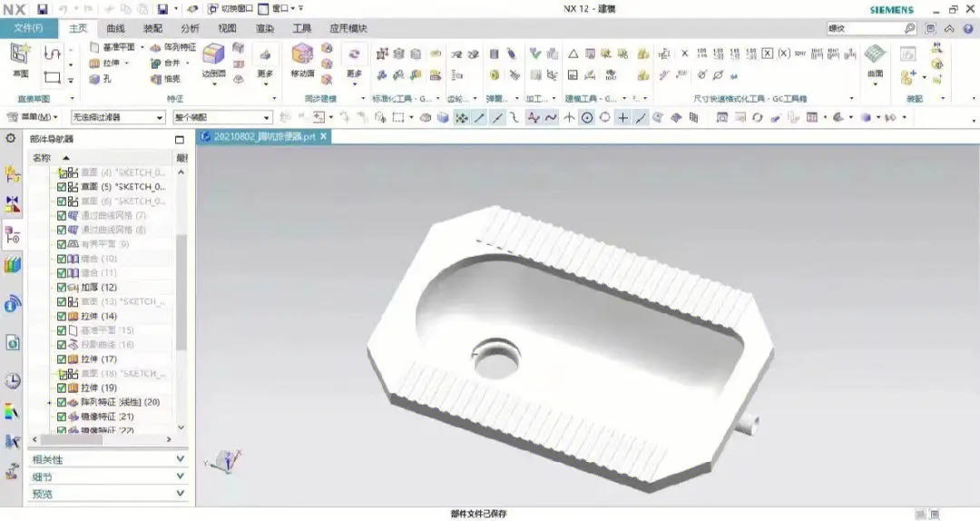The width and height of the screenshot is (980, 521).
Task: Switch to the 渲染 render ribbon tab
Action: (x=265, y=28)
